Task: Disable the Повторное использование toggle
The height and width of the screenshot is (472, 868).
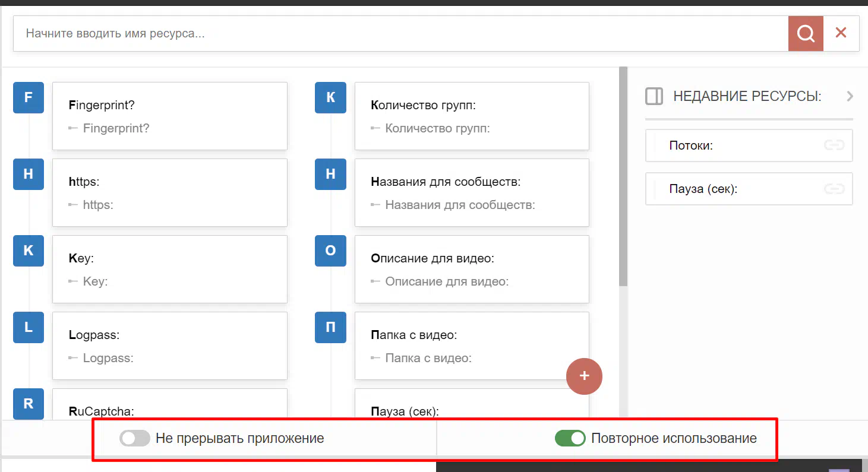Action: point(570,439)
